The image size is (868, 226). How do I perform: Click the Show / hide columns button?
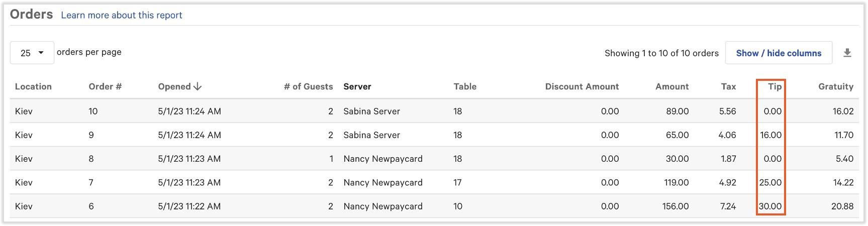778,53
